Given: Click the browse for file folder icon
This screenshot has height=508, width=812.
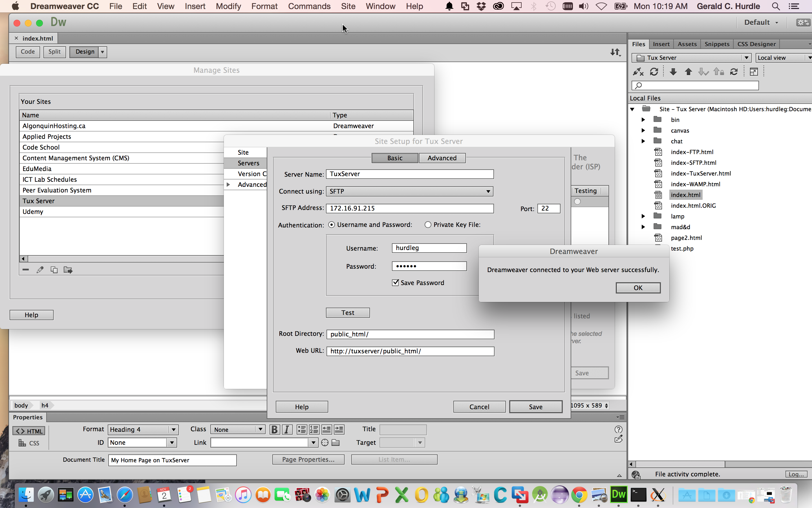Looking at the screenshot, I should coord(336,443).
